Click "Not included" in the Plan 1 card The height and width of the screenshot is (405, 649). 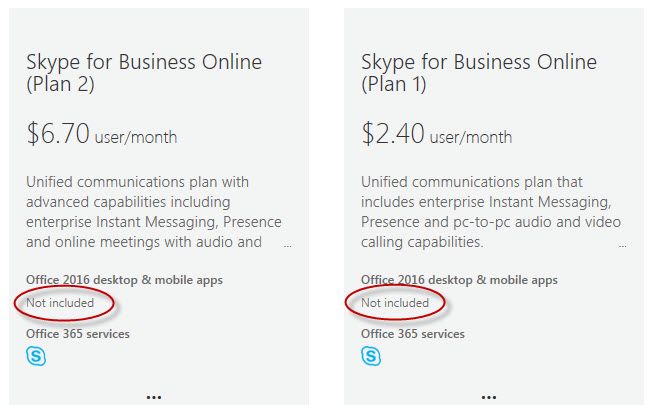pos(395,302)
